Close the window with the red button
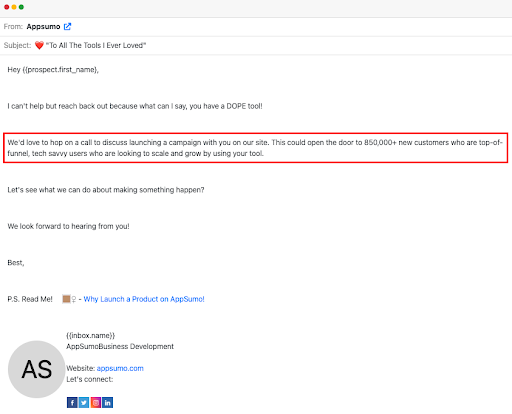512x414 pixels. (7, 7)
